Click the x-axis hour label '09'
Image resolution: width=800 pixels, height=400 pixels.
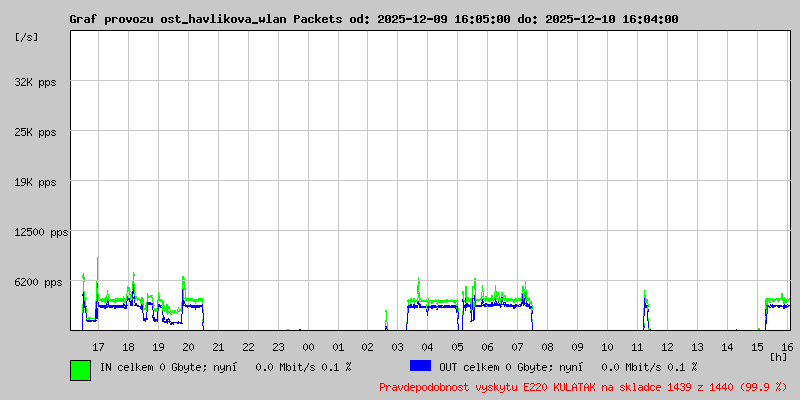[578, 347]
